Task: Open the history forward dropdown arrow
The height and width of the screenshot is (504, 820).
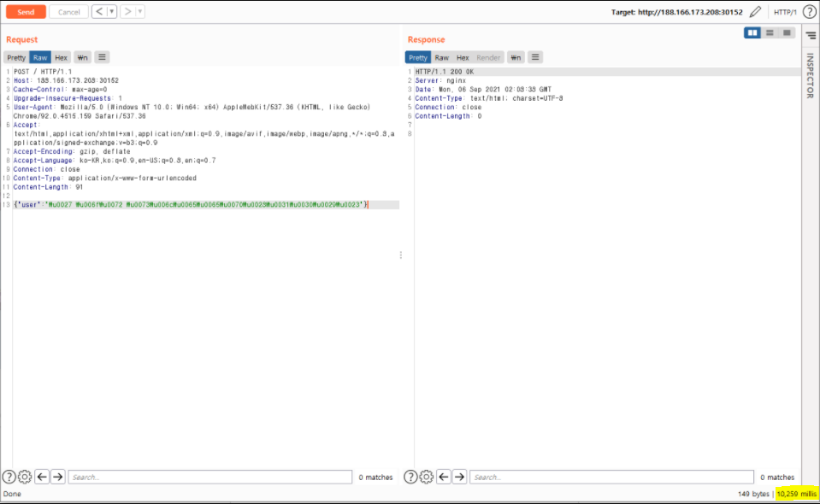Action: coord(139,11)
